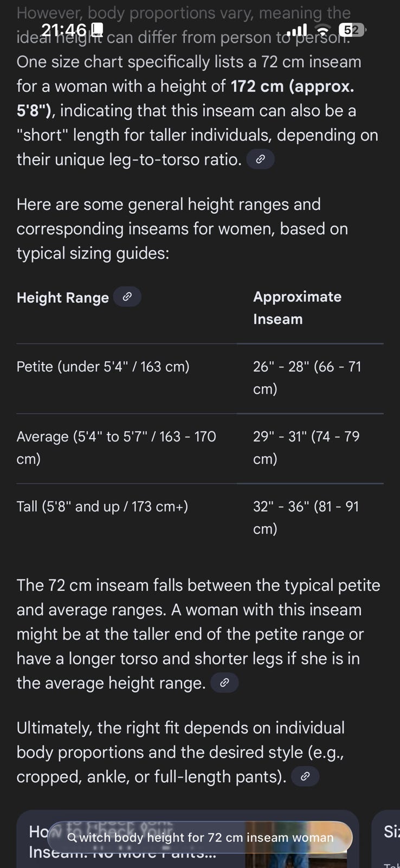Tap the Wi-Fi status icon
The image size is (400, 868).
324,30
